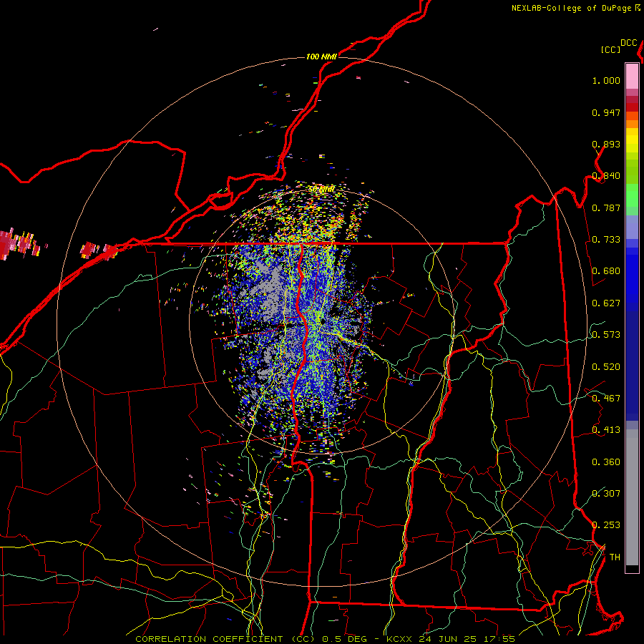Click the 24 JUN 25 date in caption

[448, 639]
